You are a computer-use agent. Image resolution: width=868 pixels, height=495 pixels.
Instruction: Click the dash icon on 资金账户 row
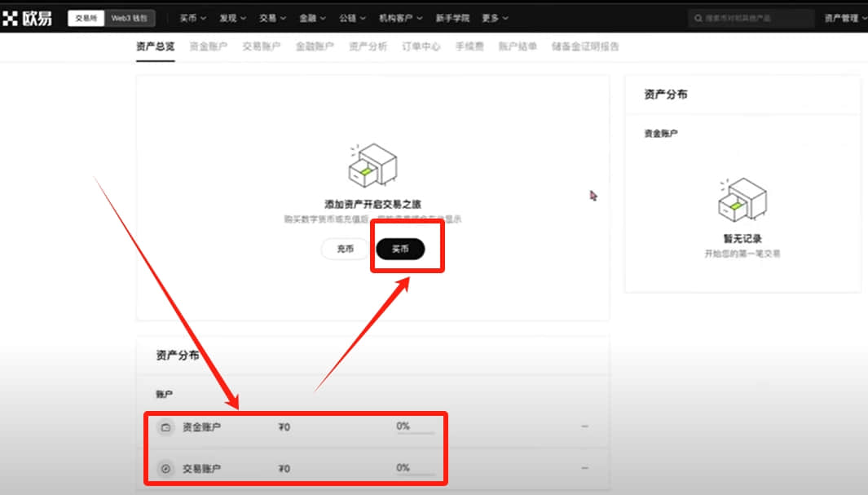click(x=584, y=426)
